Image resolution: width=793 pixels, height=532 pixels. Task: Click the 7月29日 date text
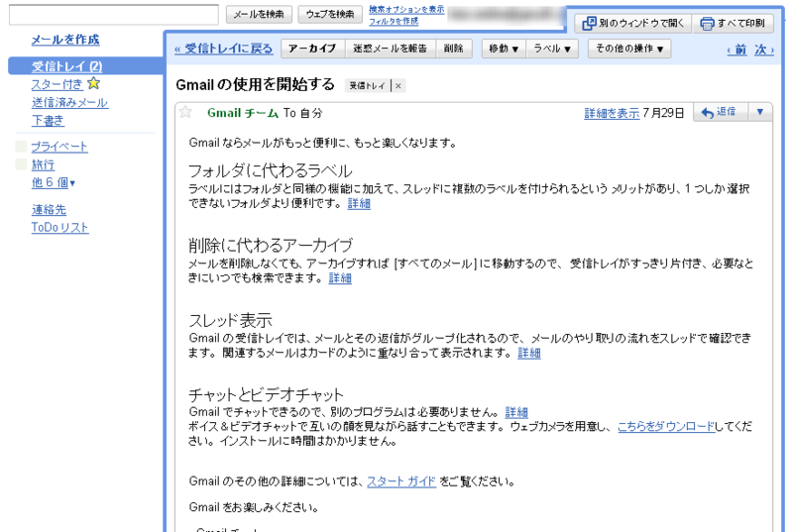(x=663, y=113)
